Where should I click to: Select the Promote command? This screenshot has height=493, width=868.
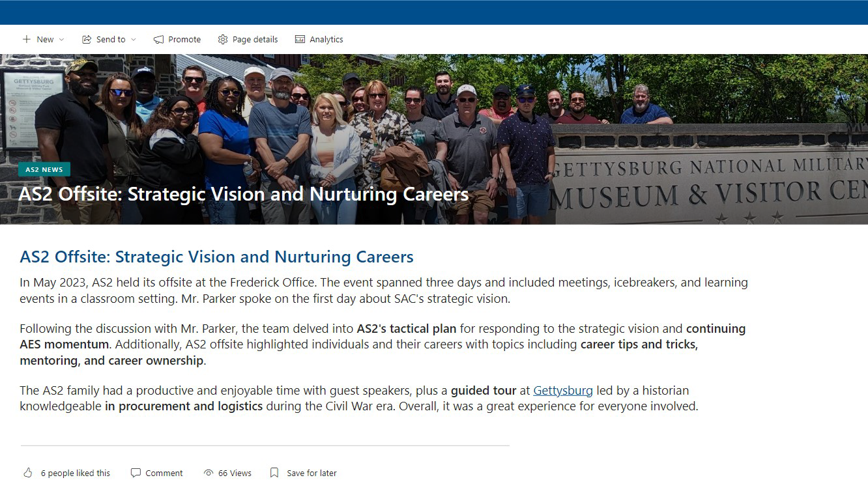pos(184,40)
